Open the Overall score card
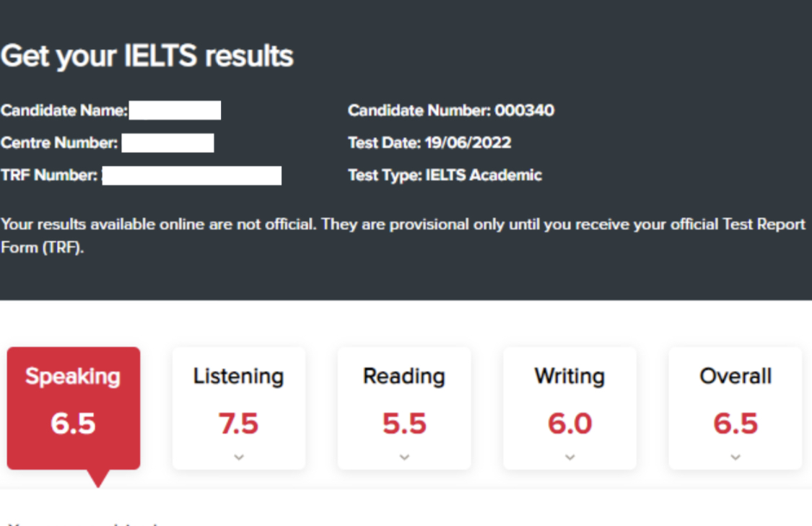 (x=735, y=408)
